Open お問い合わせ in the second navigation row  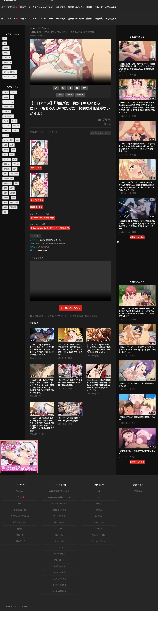(x=111, y=19)
